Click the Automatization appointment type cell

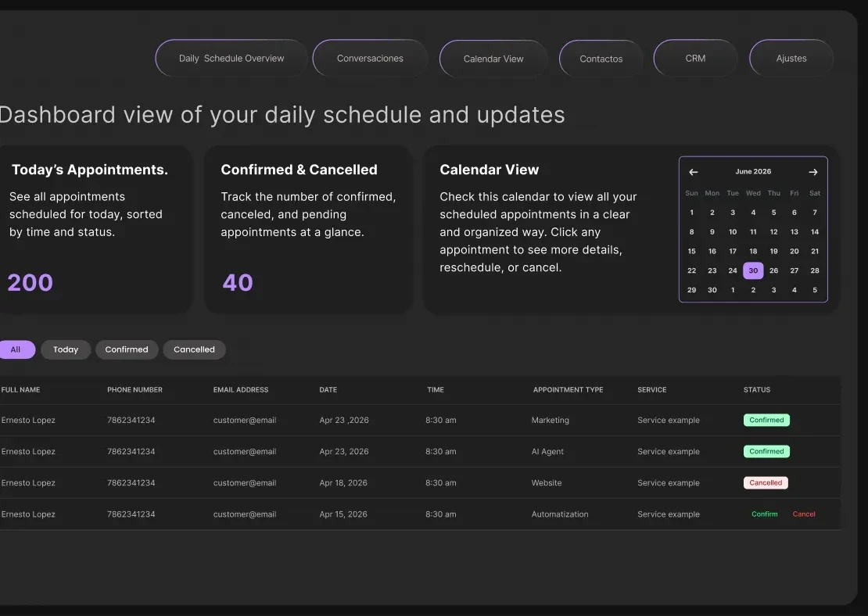click(x=560, y=514)
